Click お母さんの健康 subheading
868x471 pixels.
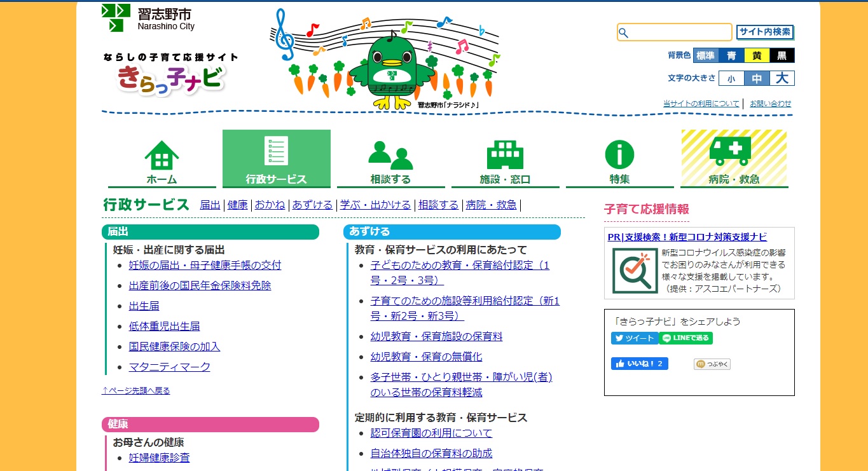point(149,442)
